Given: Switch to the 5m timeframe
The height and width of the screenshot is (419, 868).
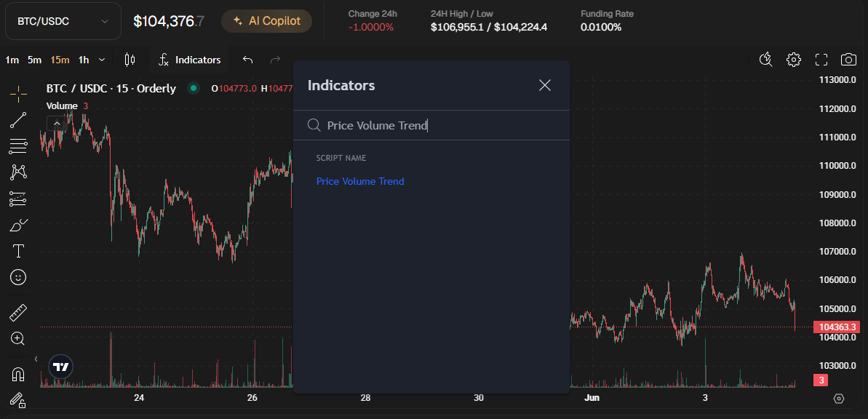Looking at the screenshot, I should [34, 60].
